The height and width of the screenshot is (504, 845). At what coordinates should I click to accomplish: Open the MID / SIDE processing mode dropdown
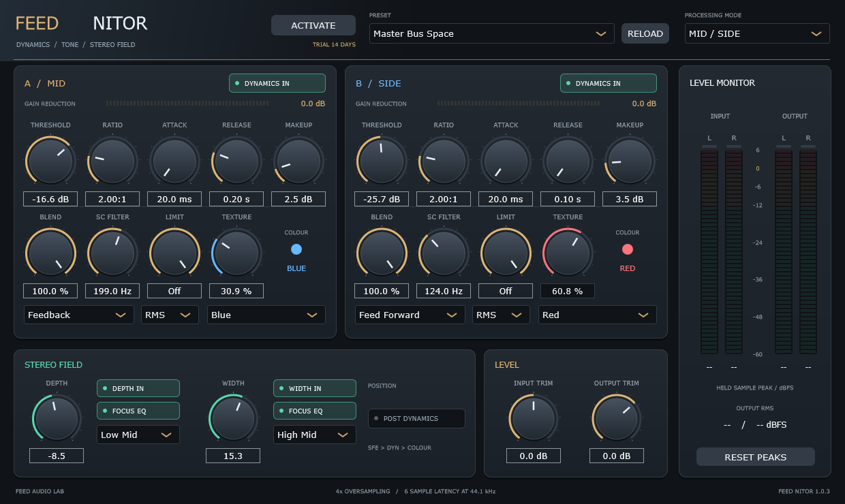click(757, 33)
